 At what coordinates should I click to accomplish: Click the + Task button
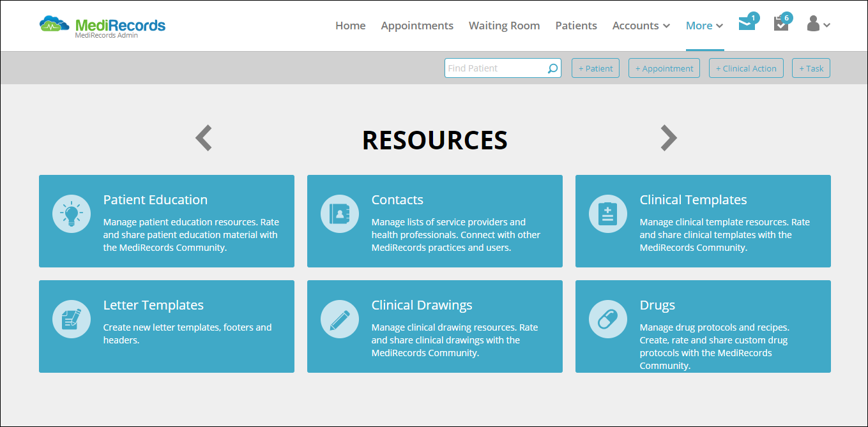point(811,68)
